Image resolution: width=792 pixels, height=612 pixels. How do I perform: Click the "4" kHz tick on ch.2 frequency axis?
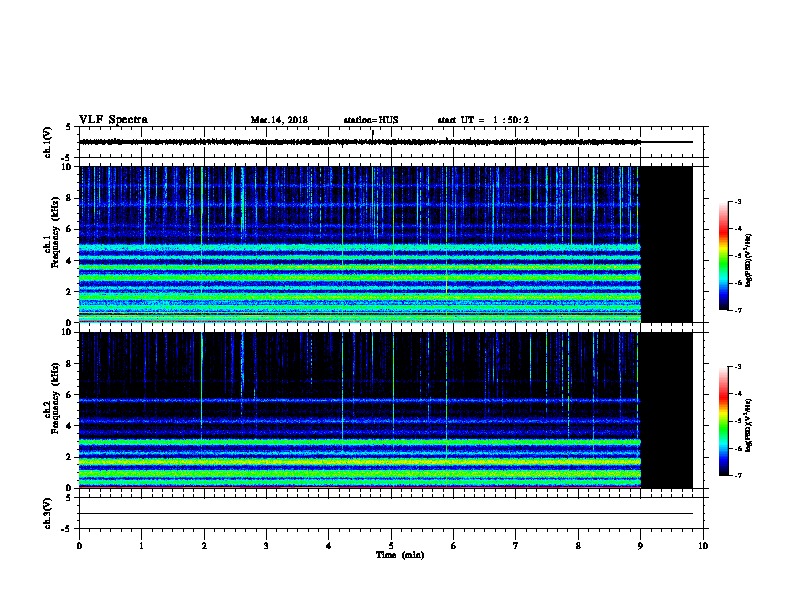pos(70,426)
